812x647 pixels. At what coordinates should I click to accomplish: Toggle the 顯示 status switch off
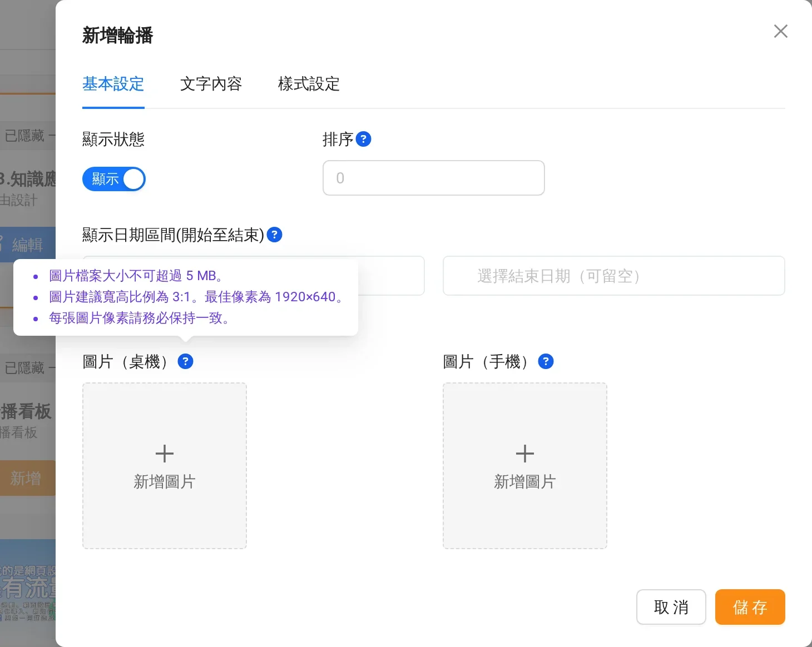(x=114, y=179)
